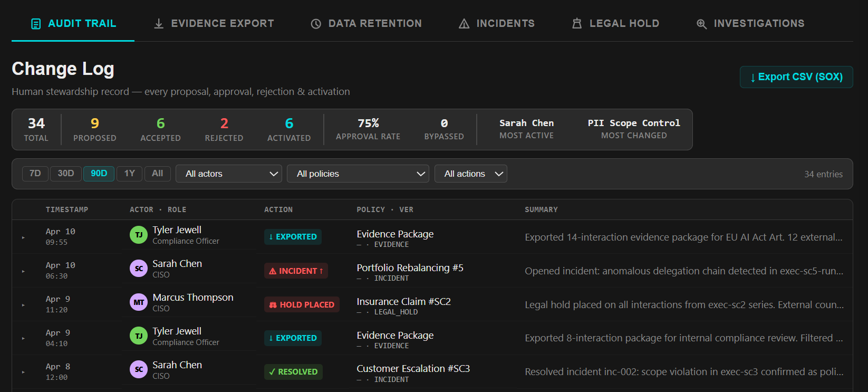Click the HOLD PLACED action badge
This screenshot has width=868, height=392.
pos(302,304)
